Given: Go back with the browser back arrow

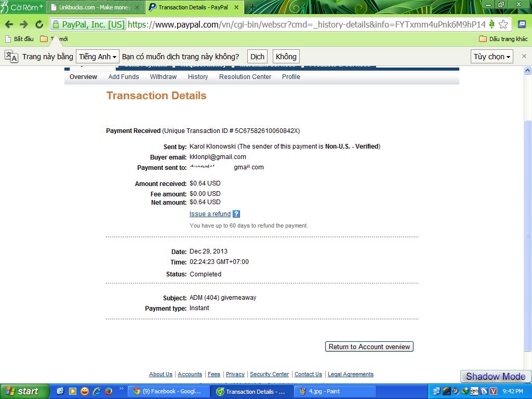Looking at the screenshot, I should (x=9, y=24).
